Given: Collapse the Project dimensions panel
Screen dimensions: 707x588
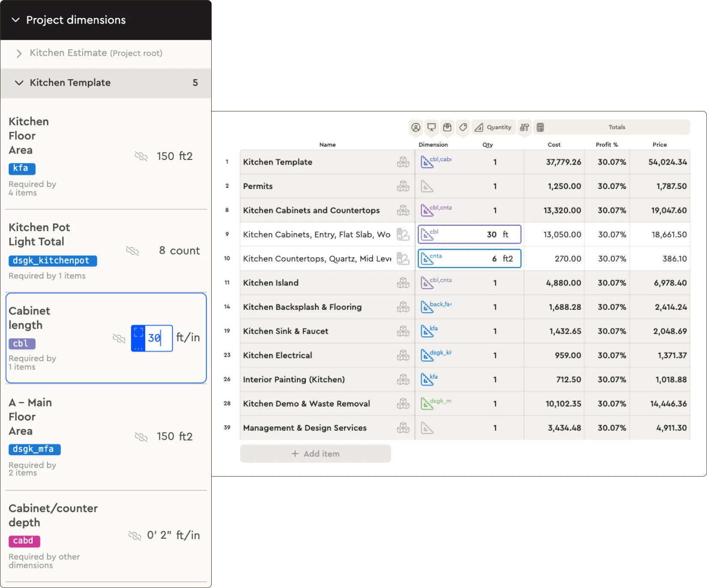Looking at the screenshot, I should [16, 20].
